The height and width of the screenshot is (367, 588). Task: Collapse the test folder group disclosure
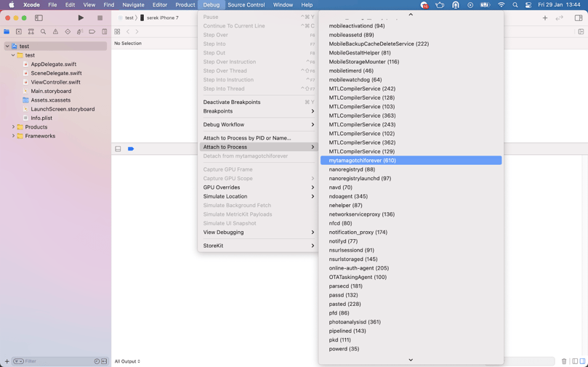click(13, 55)
